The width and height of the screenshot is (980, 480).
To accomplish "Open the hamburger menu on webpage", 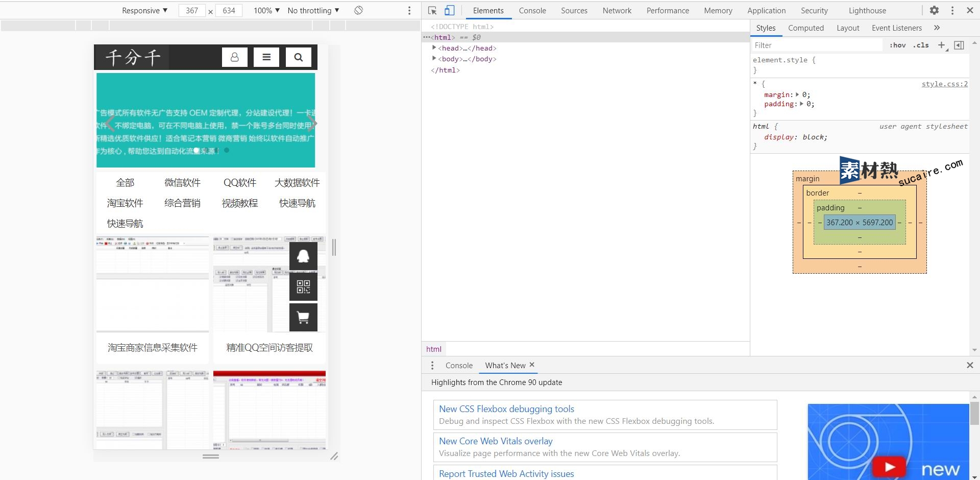I will 266,57.
